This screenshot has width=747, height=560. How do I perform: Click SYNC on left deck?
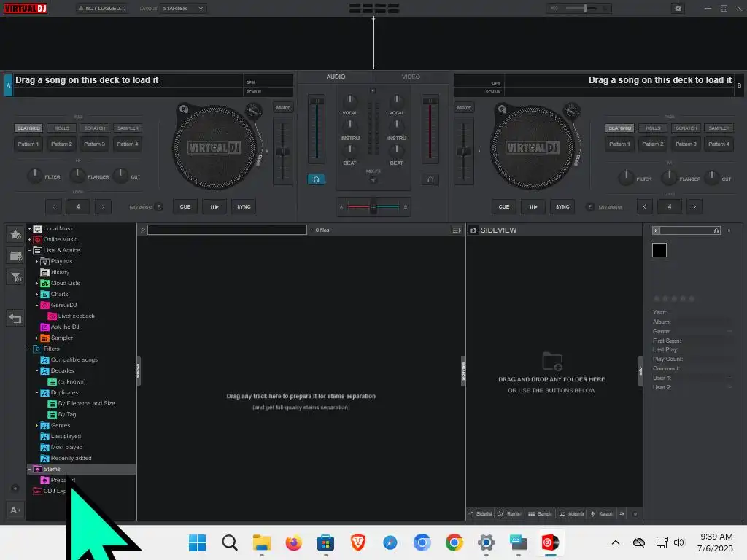(244, 206)
